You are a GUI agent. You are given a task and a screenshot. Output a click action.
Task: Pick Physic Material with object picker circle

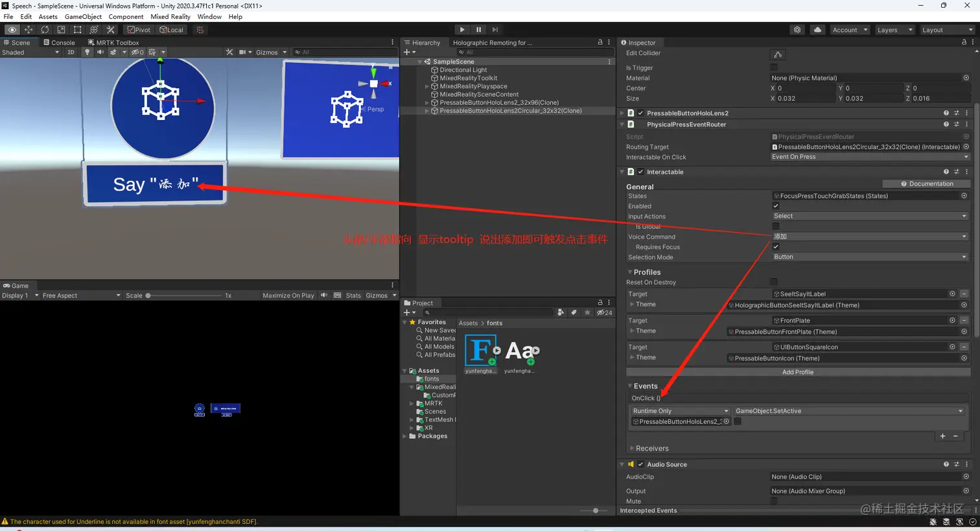click(x=966, y=78)
